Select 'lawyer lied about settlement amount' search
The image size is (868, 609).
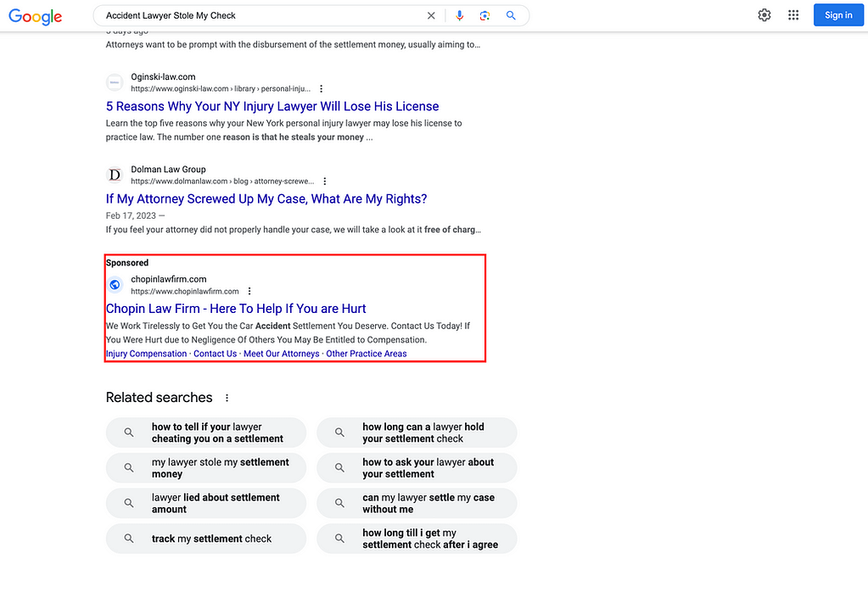pyautogui.click(x=206, y=503)
